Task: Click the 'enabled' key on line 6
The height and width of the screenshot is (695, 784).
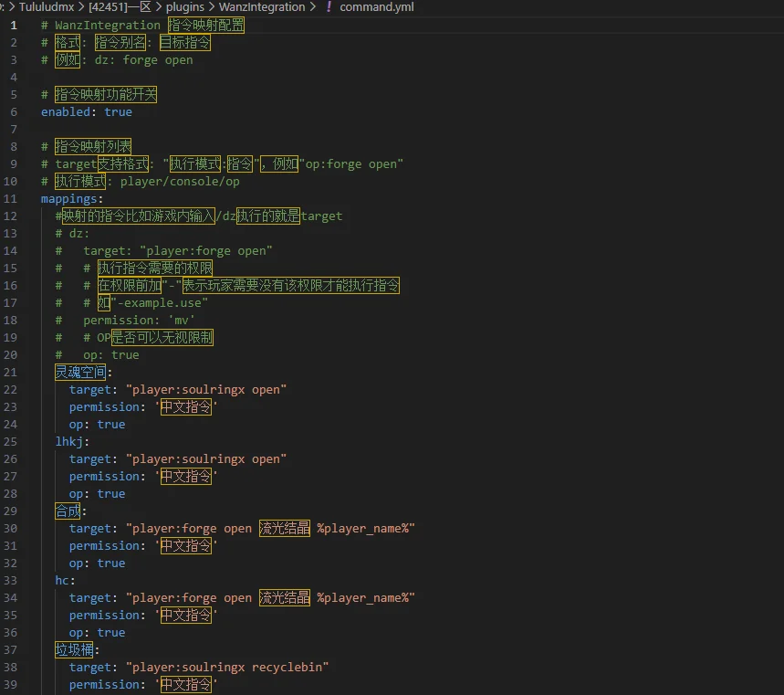Action: tap(66, 112)
